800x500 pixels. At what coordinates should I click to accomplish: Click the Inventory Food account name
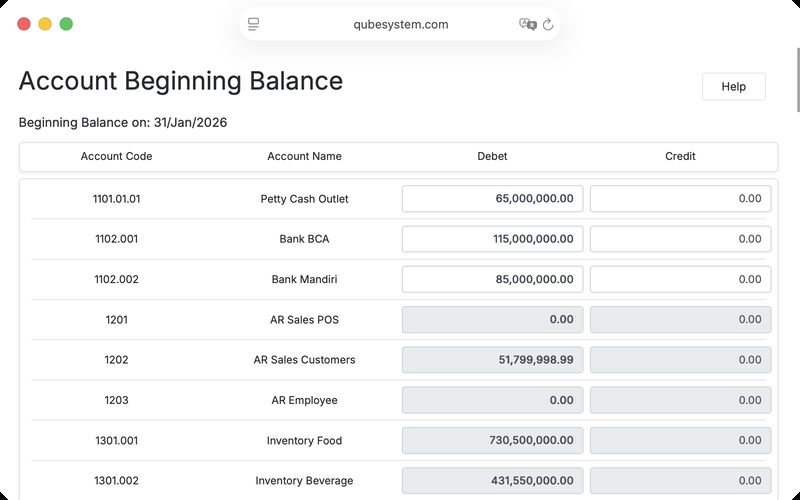click(x=305, y=440)
